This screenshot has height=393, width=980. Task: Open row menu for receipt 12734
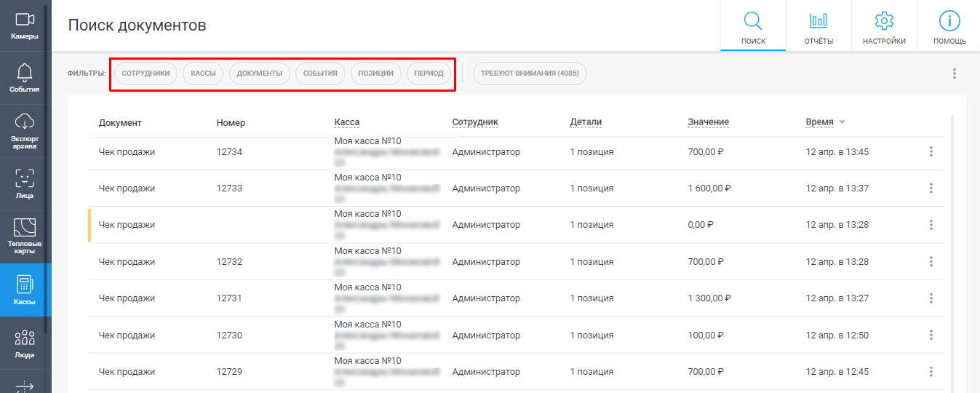931,152
